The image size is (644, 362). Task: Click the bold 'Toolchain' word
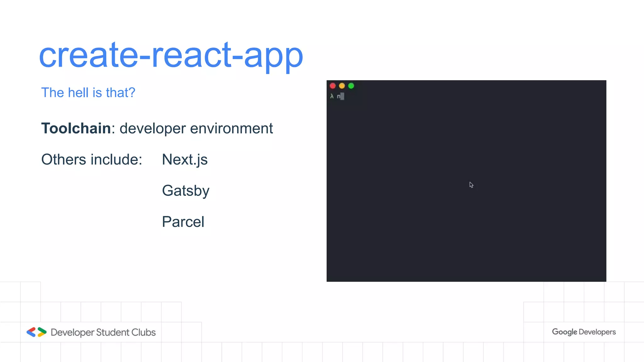[76, 128]
